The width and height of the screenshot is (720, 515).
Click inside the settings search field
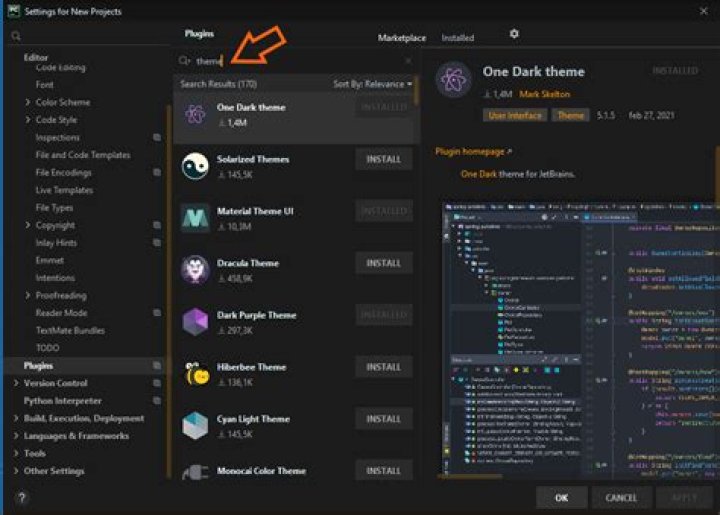[x=92, y=36]
